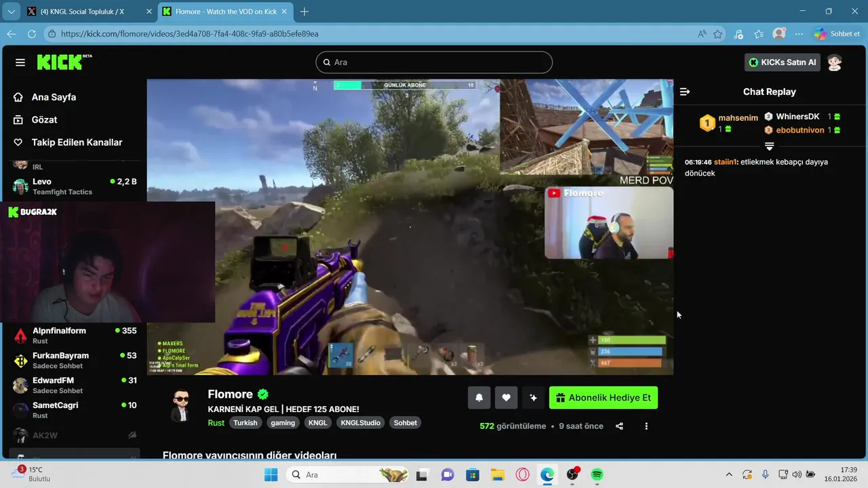Open Alpnfinalform channel in sidebar

75,335
